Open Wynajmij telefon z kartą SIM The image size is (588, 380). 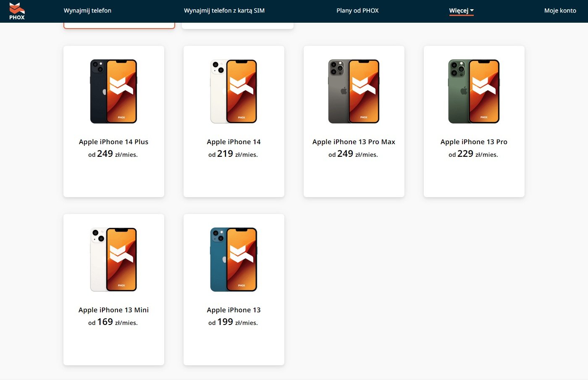coord(224,11)
